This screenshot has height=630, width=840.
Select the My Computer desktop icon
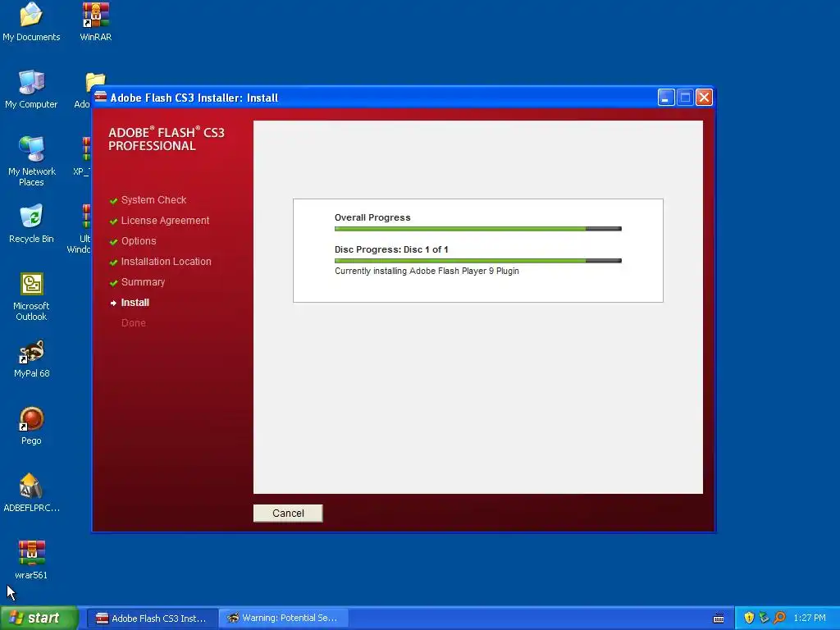pyautogui.click(x=31, y=89)
